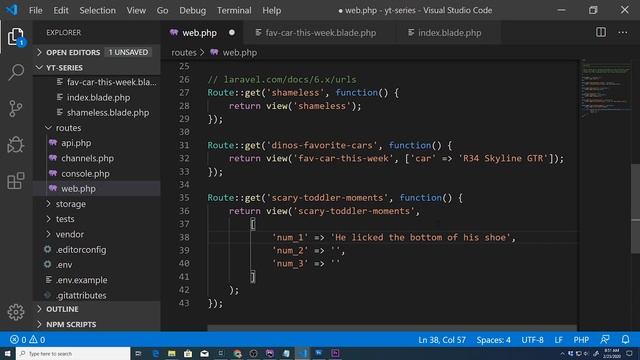Open Mail app from taskbar
This screenshot has width=640, height=360.
[204, 353]
